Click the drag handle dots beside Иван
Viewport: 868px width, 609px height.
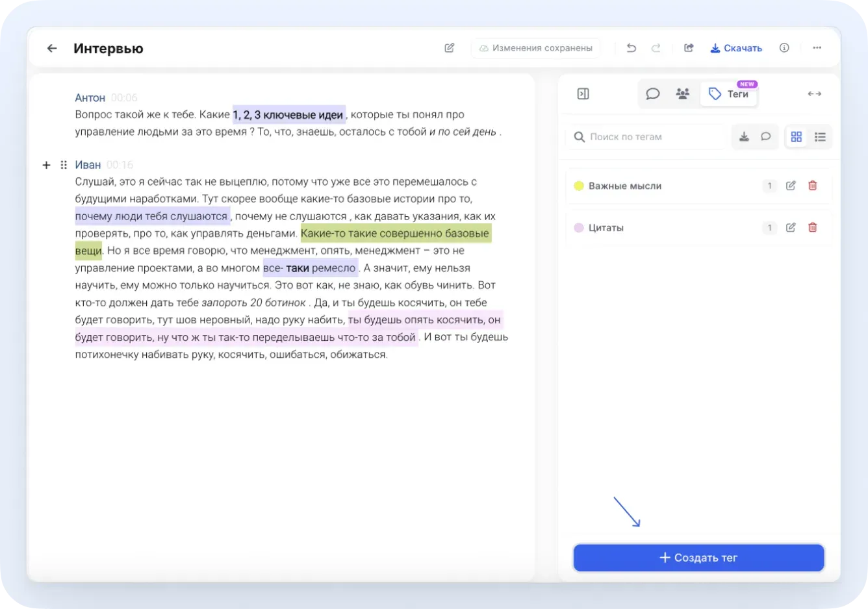(64, 165)
